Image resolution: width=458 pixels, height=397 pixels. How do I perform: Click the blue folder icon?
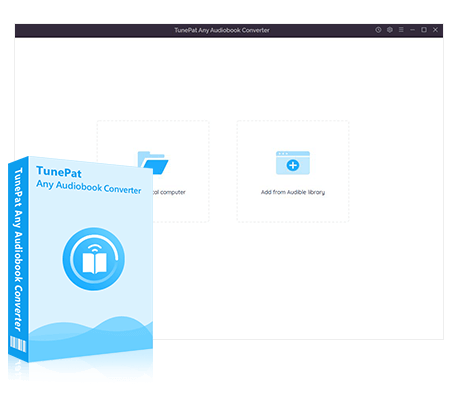(153, 162)
